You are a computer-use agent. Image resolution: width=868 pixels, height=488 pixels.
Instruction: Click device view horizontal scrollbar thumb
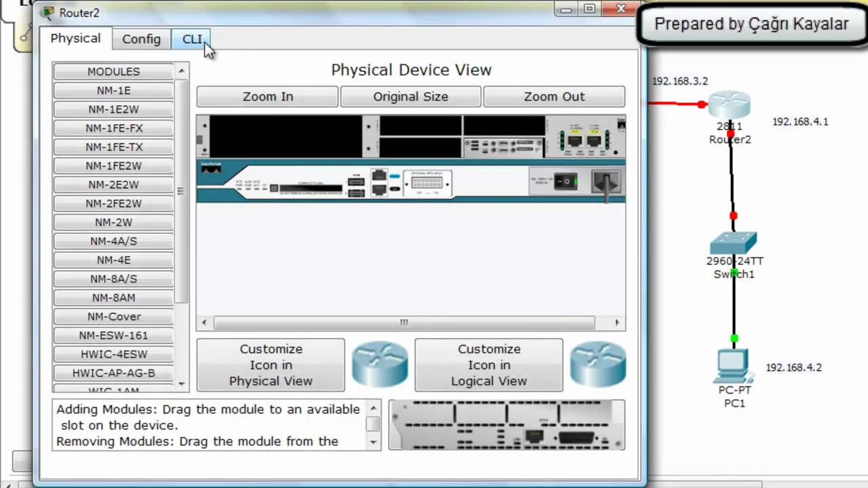pos(404,323)
